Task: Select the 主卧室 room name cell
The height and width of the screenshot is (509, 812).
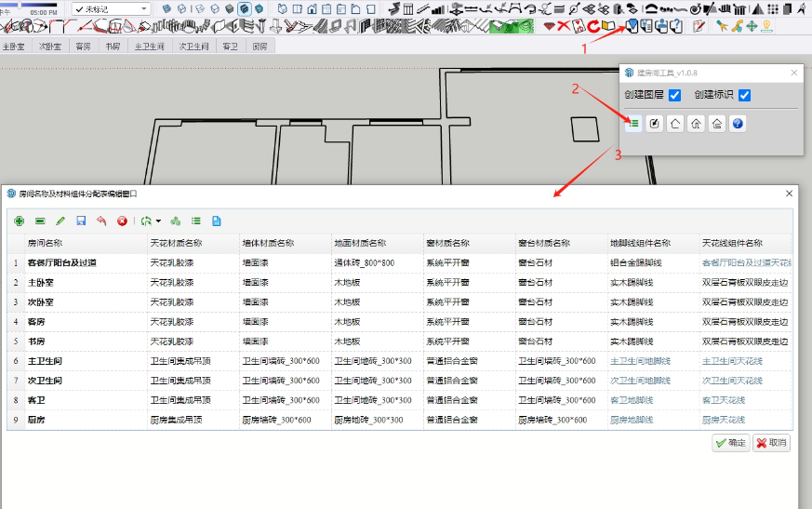Action: pos(40,281)
